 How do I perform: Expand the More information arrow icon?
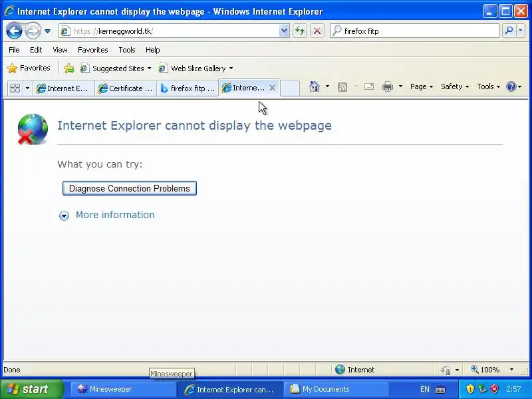pos(64,215)
